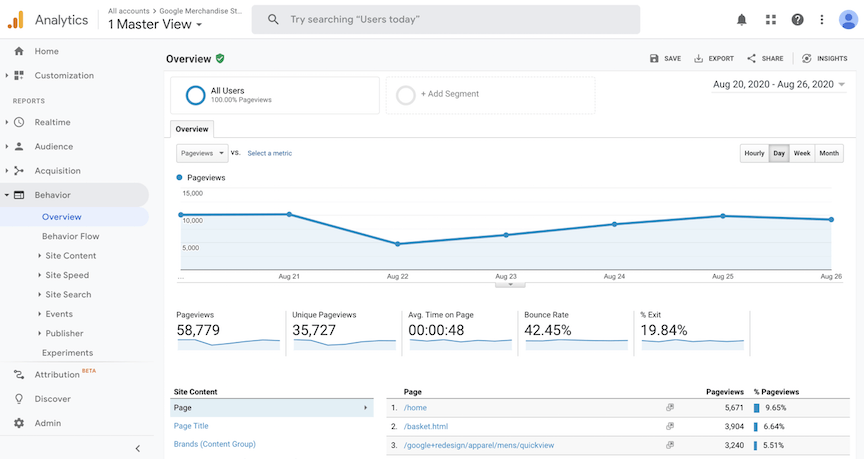Switch chart granularity to Month
The width and height of the screenshot is (864, 459).
tap(829, 153)
